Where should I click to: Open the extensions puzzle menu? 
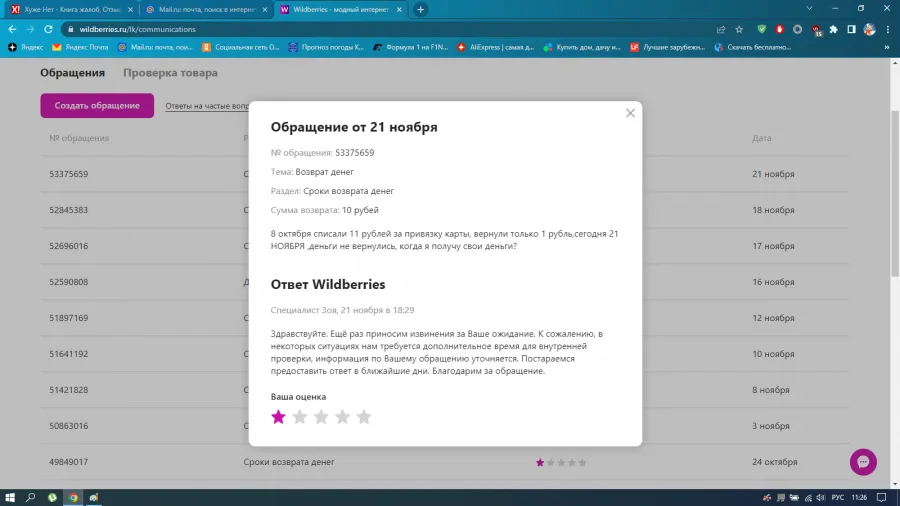click(x=833, y=29)
